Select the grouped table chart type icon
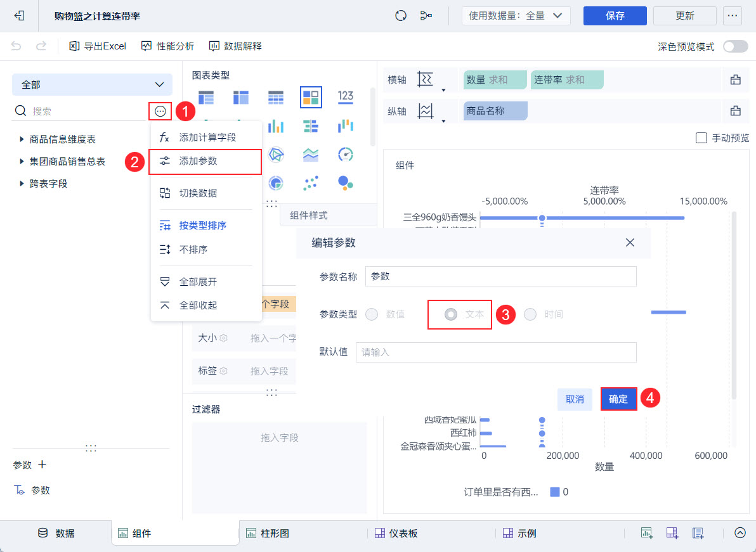This screenshot has width=756, height=552. click(x=206, y=98)
